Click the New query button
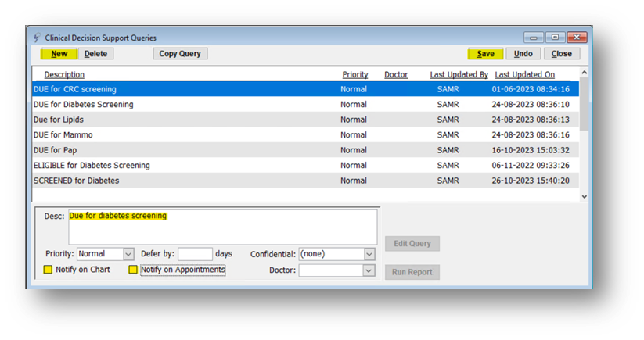 coord(59,54)
